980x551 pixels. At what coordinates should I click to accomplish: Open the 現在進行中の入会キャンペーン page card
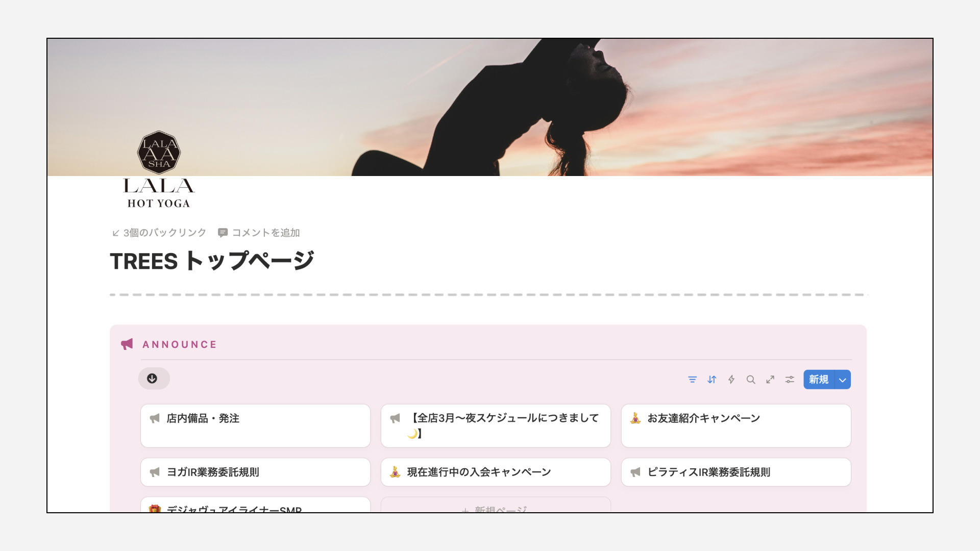pyautogui.click(x=495, y=472)
